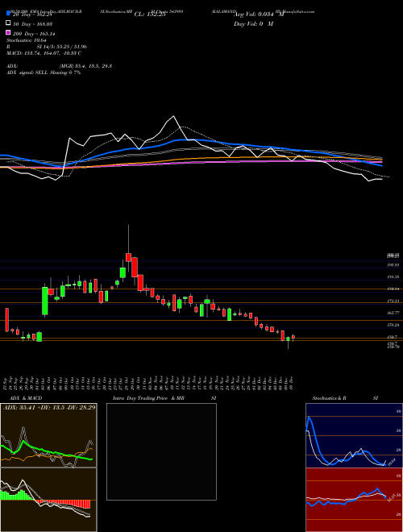Click the white 50 Day legend swatch
403x532 pixels.
point(8,23)
